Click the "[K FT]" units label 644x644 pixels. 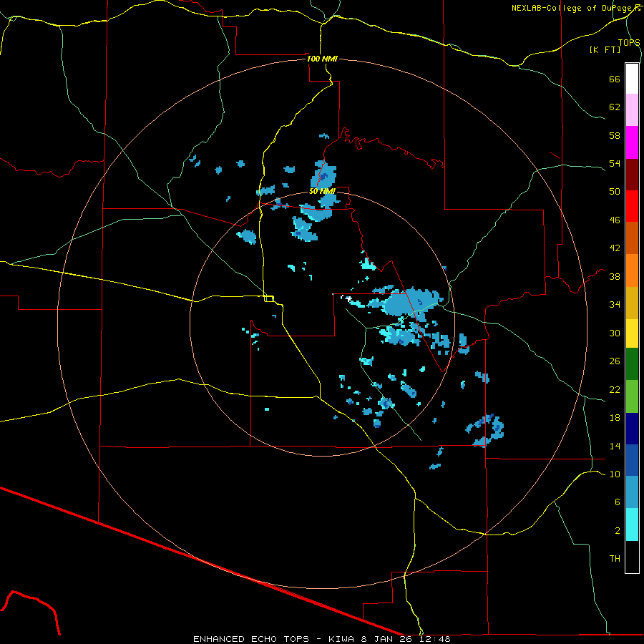605,49
